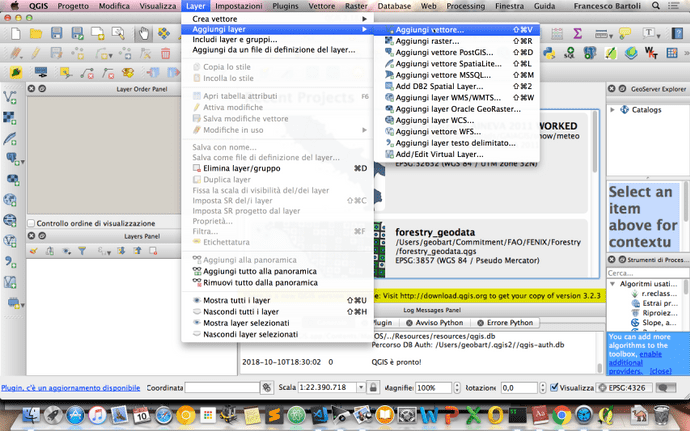Viewport: 690px width, 431px height.
Task: Open the measure tool dropdown arrow
Action: tap(610, 35)
